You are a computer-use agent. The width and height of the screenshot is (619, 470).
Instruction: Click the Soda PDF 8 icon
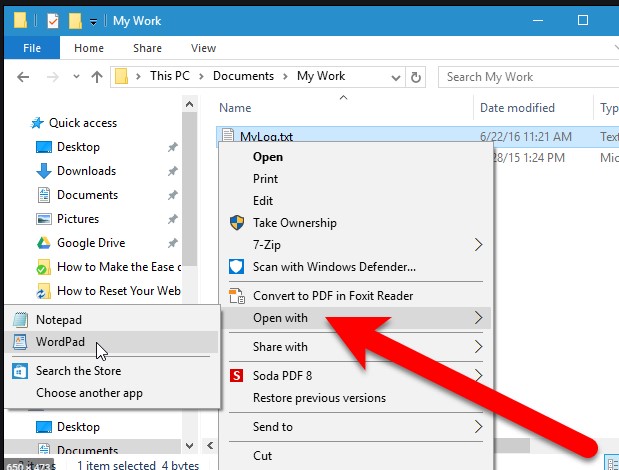[236, 375]
